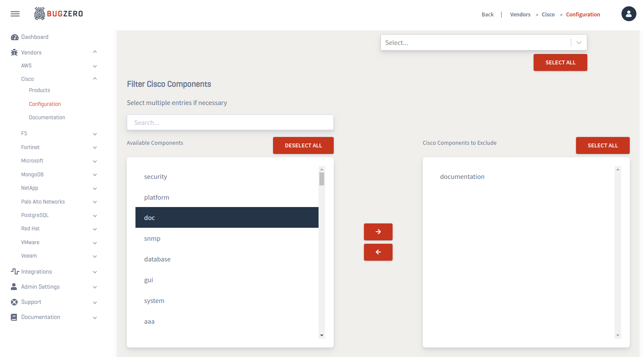Click Deselect All for available components
The height and width of the screenshot is (357, 644).
(303, 145)
